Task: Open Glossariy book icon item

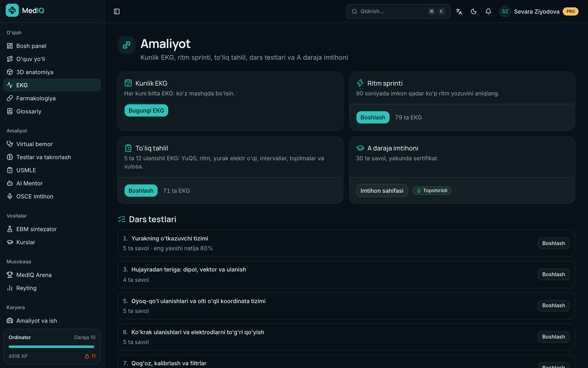Action: pos(52,111)
